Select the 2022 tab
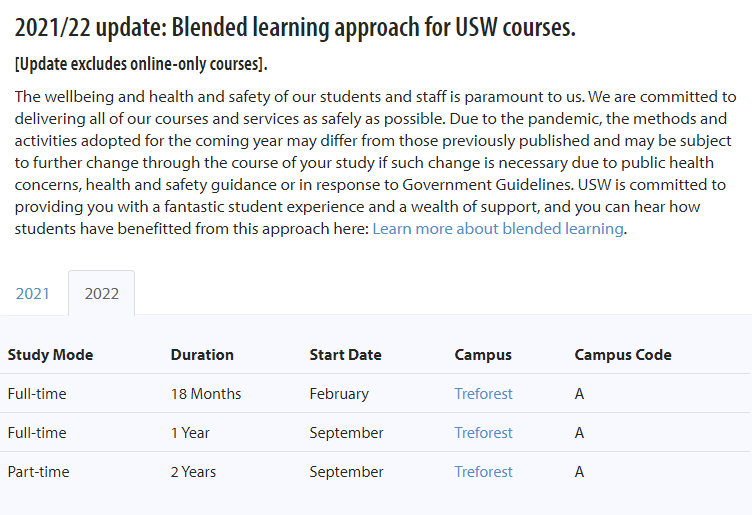 pyautogui.click(x=102, y=293)
